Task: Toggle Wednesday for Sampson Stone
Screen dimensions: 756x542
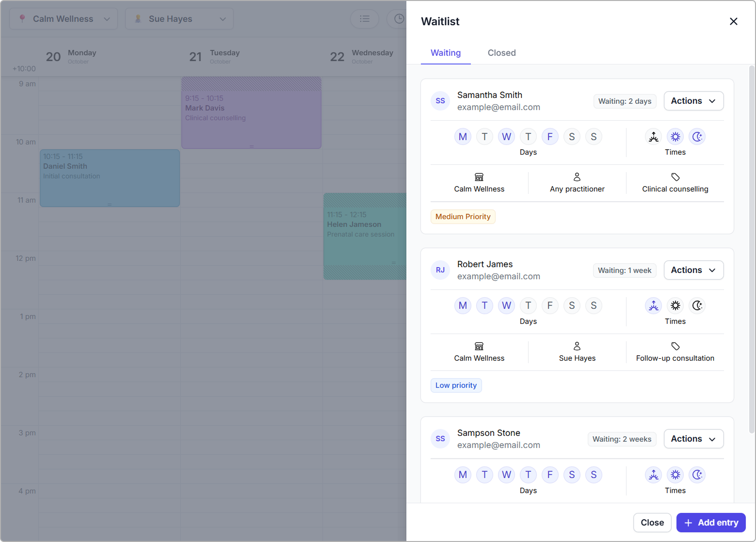Action: (506, 475)
